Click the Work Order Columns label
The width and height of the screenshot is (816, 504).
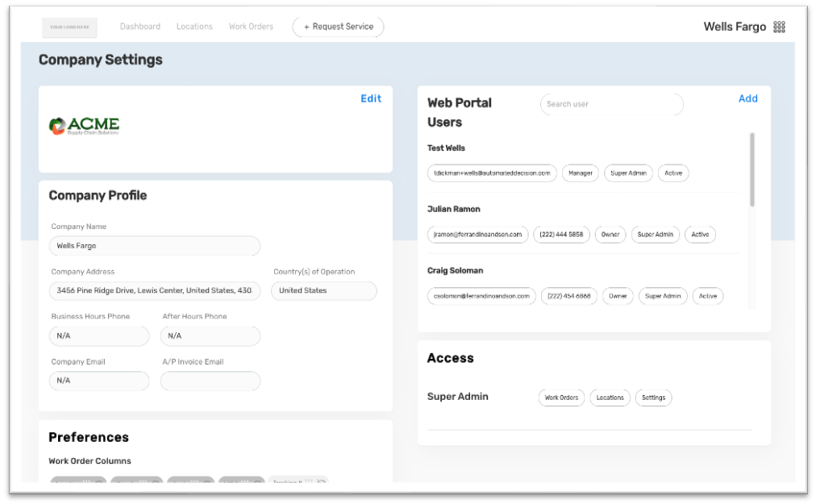coord(90,460)
